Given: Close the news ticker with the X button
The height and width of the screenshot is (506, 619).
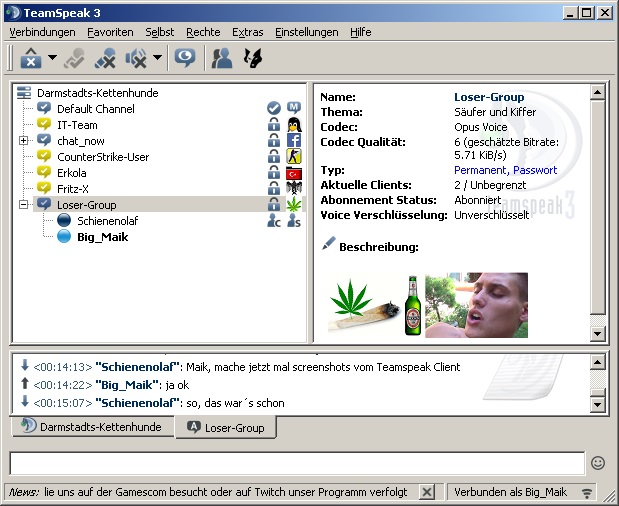Looking at the screenshot, I should click(x=426, y=492).
